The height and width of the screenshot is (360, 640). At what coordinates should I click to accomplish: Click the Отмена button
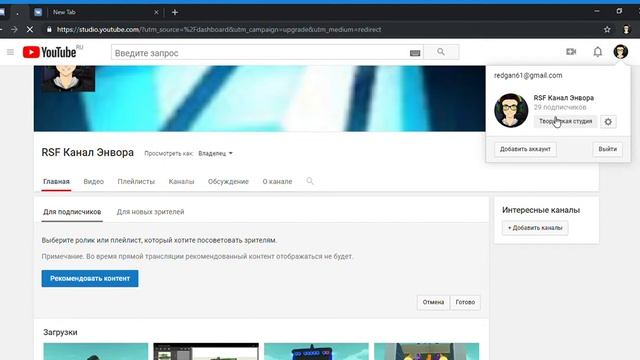coord(433,302)
